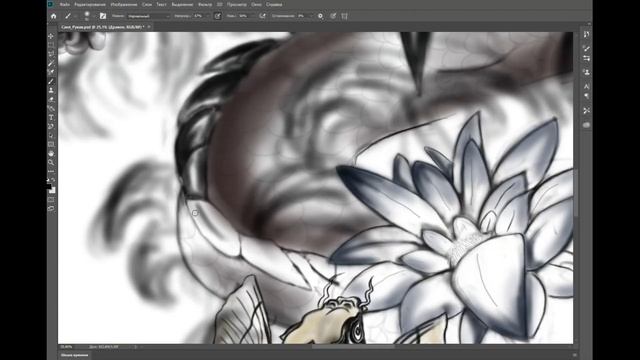The height and width of the screenshot is (360, 640).
Task: Select the Hand tool
Action: point(51,153)
